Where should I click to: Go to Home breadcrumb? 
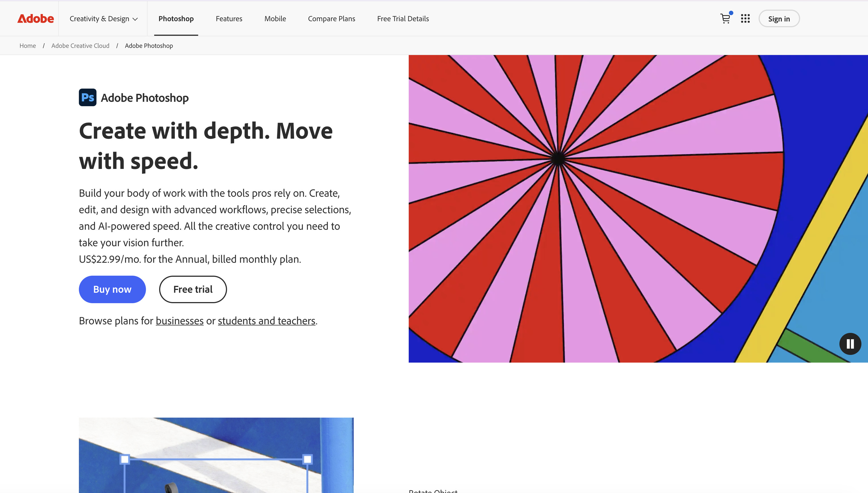tap(28, 46)
